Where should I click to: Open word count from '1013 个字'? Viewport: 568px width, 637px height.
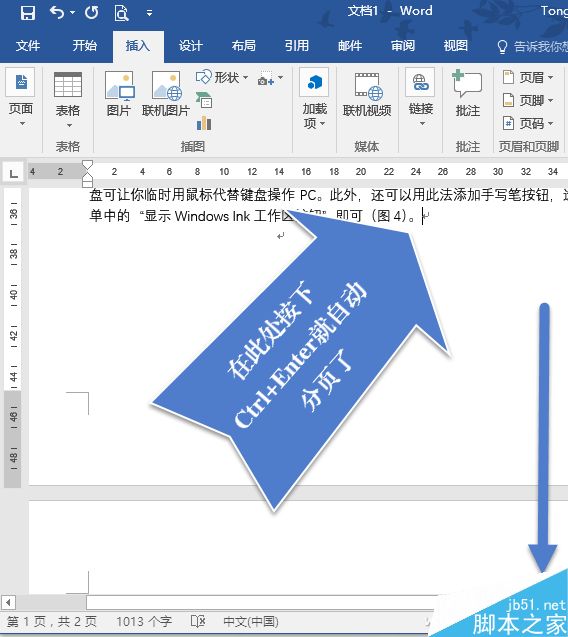(x=144, y=622)
